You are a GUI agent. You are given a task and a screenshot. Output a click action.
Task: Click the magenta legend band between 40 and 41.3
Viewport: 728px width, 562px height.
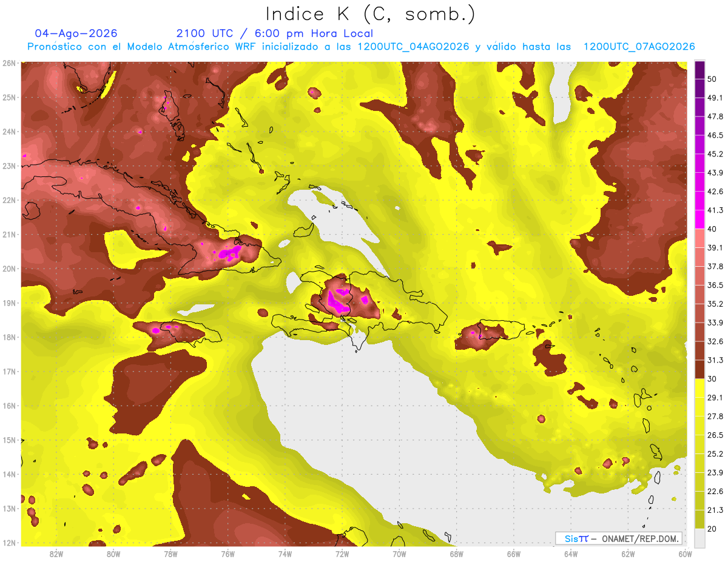[699, 219]
